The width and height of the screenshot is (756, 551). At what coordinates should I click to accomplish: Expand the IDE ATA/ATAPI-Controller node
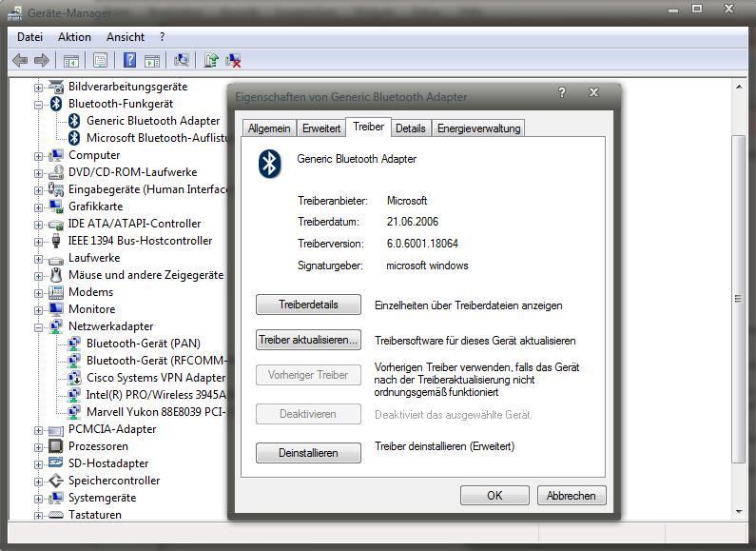pos(38,225)
